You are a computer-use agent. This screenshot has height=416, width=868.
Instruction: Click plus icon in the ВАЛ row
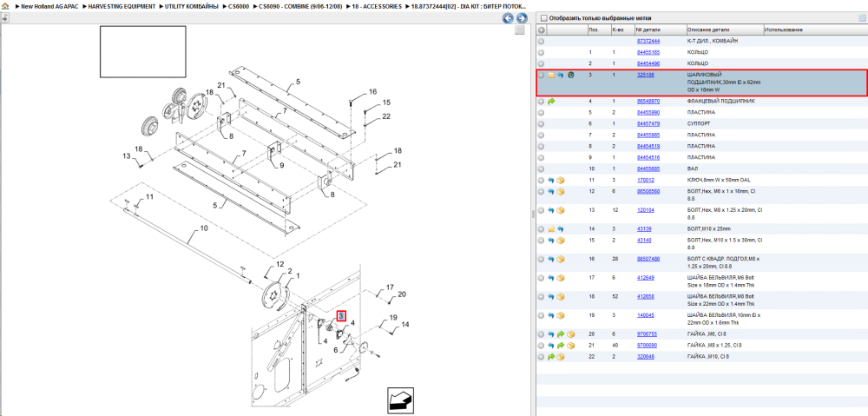click(x=542, y=169)
